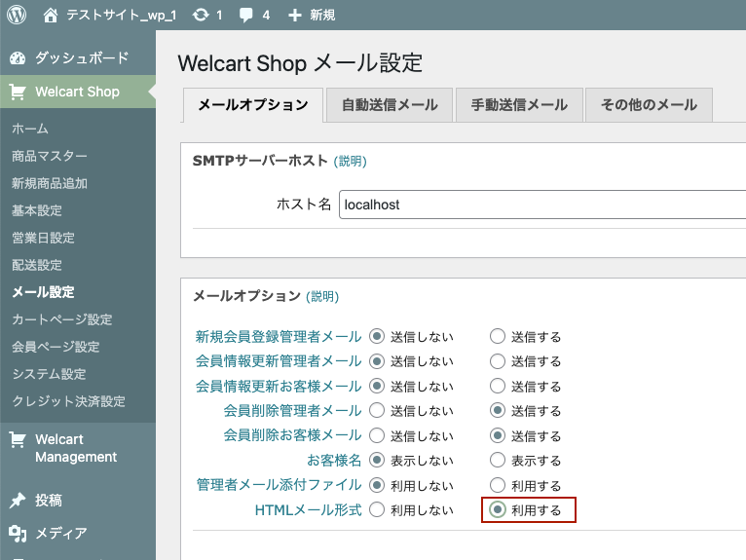The image size is (746, 560).
Task: Open the comments bubble icon
Action: 246,16
